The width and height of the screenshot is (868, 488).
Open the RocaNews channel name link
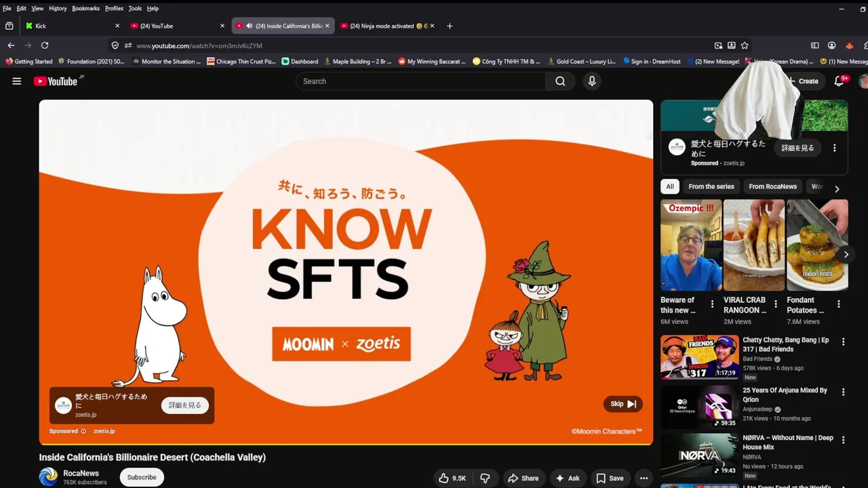click(81, 473)
